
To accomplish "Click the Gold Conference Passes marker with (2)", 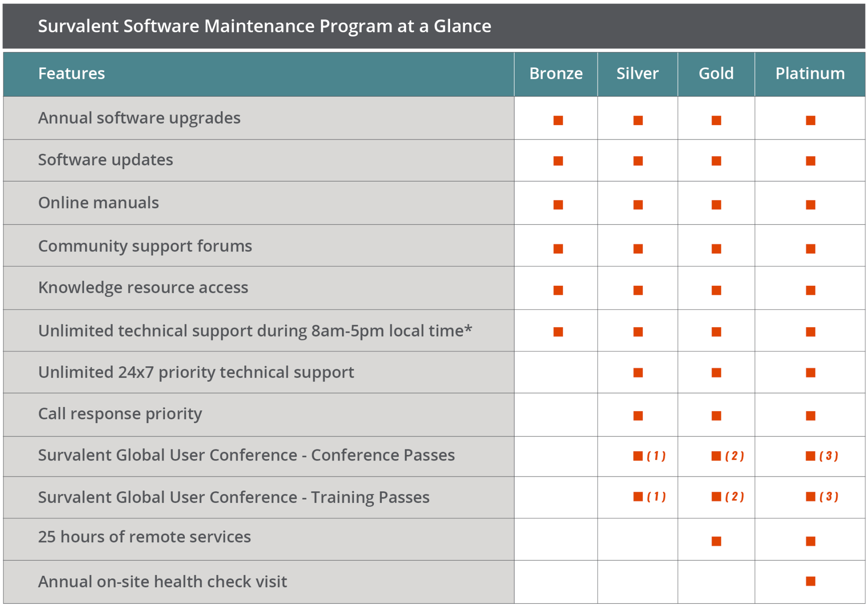I will 728,456.
